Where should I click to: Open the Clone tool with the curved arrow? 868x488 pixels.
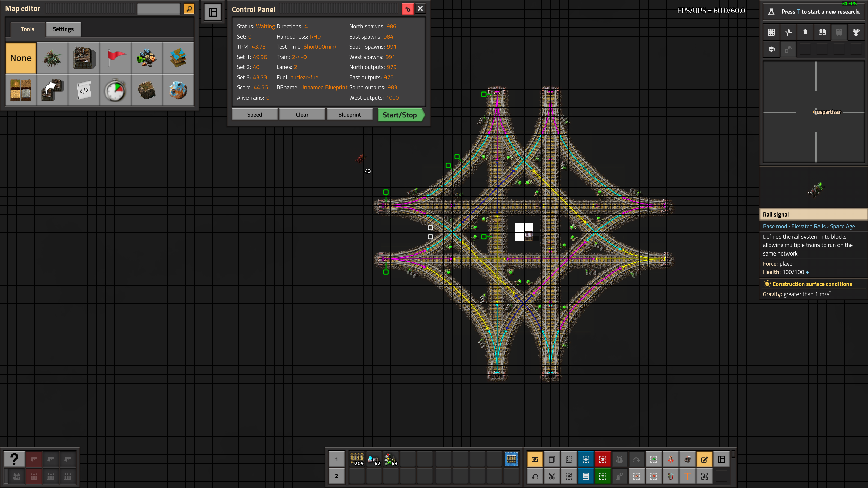coord(52,90)
